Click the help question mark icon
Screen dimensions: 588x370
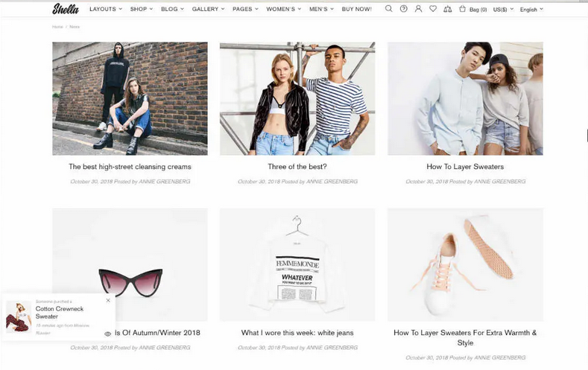pos(403,9)
